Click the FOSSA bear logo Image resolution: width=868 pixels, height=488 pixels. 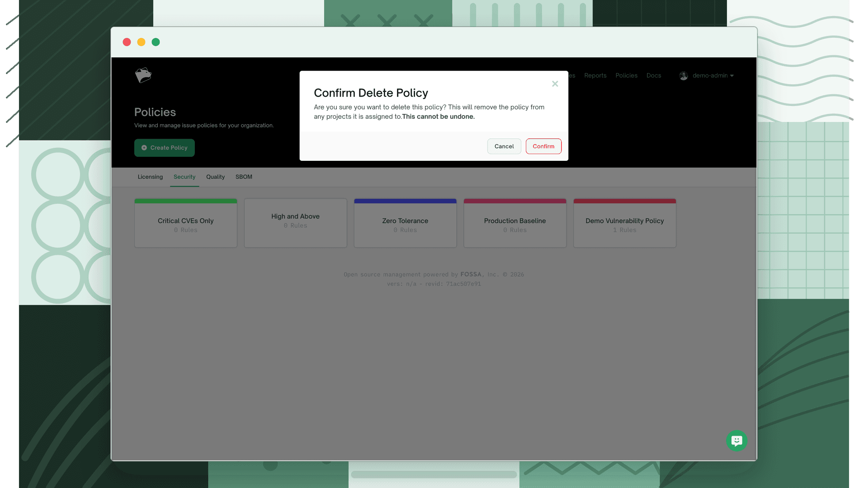click(143, 75)
